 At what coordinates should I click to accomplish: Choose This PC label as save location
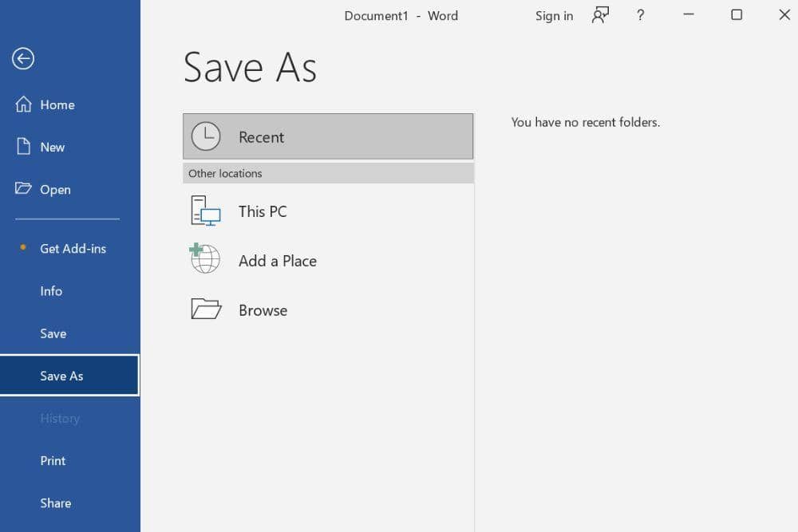point(263,211)
